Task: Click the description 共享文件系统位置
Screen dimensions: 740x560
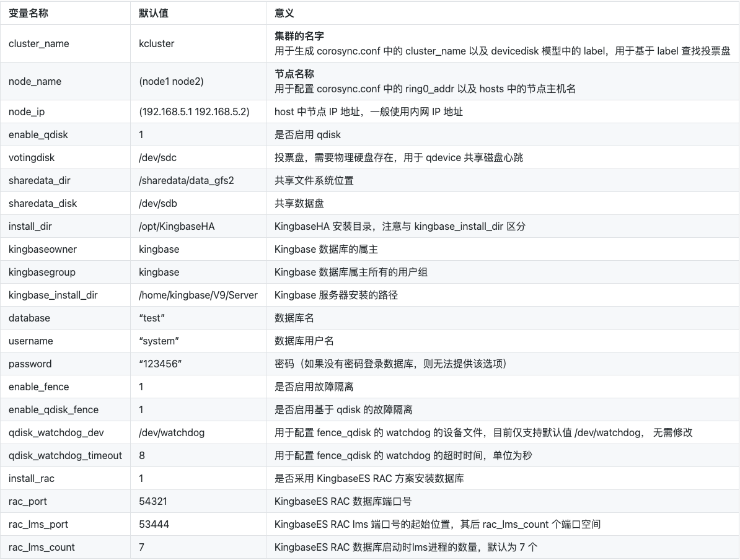Action: tap(314, 181)
